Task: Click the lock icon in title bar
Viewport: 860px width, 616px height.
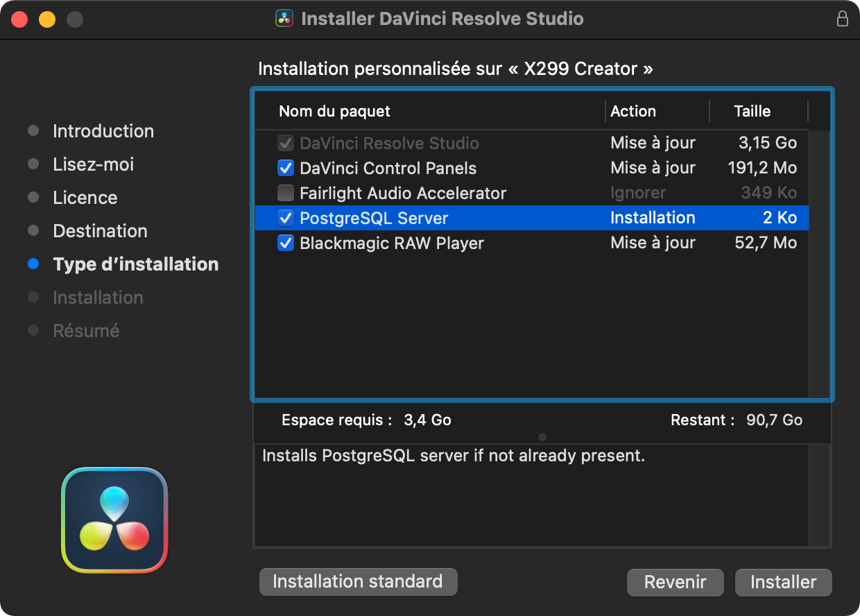Action: [x=842, y=19]
